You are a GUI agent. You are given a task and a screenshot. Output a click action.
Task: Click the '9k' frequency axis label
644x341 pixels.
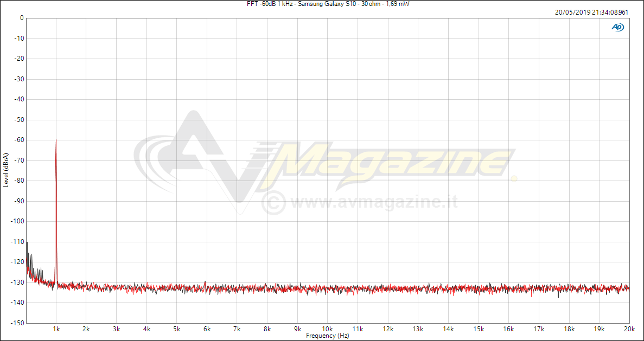tap(297, 329)
